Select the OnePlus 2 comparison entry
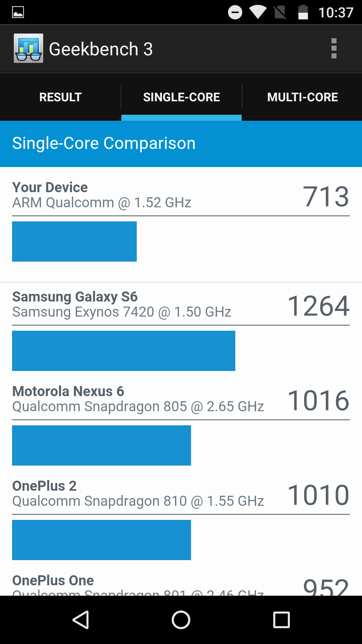Image resolution: width=362 pixels, height=644 pixels. tap(138, 494)
